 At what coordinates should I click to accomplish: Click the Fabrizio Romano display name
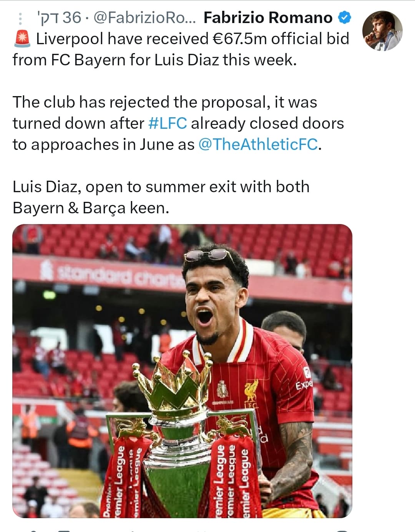[268, 18]
